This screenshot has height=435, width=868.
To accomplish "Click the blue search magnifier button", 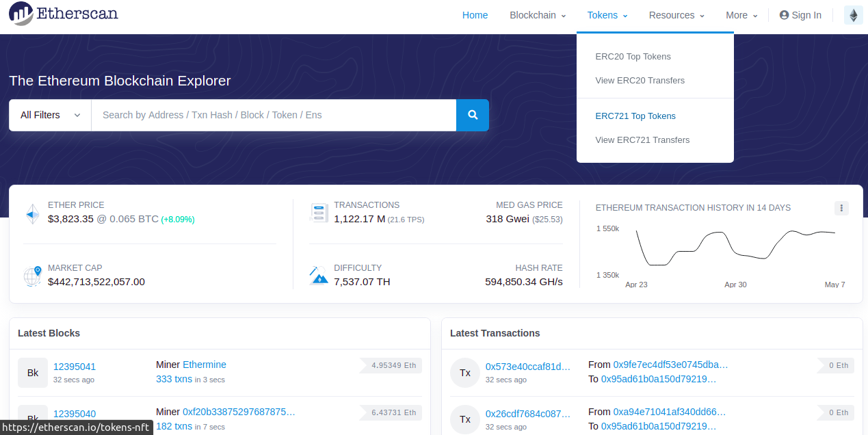I will [473, 115].
